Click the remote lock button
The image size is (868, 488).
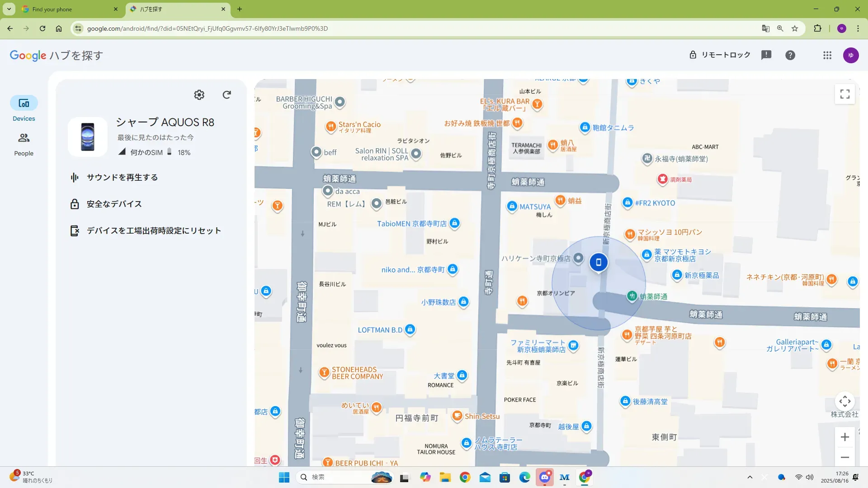pos(719,55)
